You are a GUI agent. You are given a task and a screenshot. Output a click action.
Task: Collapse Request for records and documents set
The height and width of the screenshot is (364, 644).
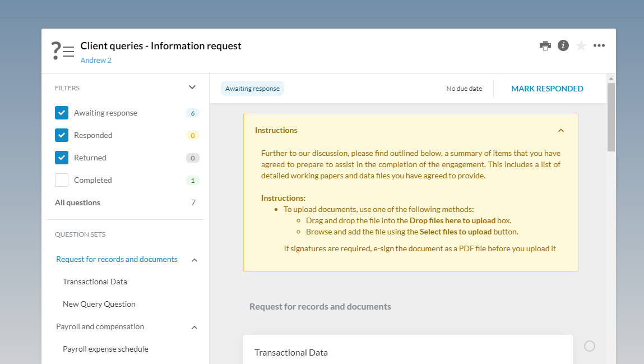click(194, 260)
